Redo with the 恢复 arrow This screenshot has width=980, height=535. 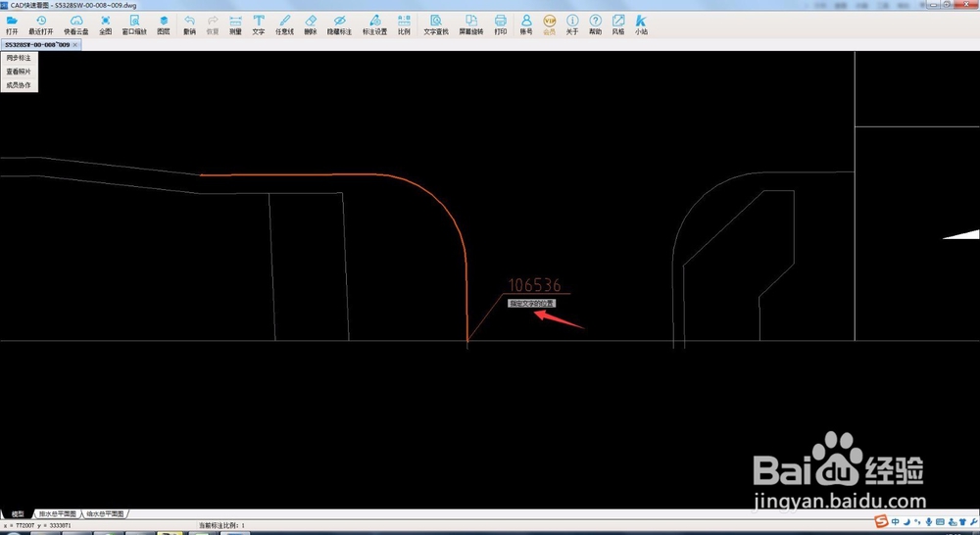click(213, 25)
